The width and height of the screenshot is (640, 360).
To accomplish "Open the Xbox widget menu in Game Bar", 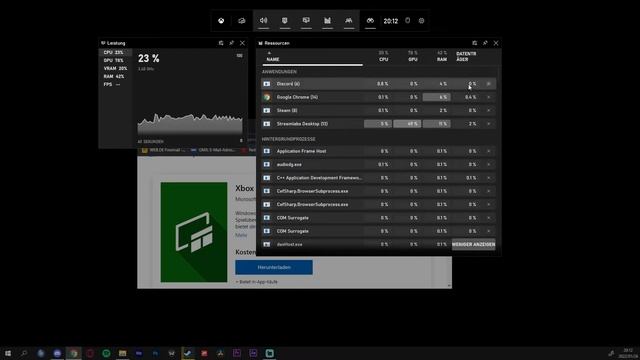I will point(221,21).
